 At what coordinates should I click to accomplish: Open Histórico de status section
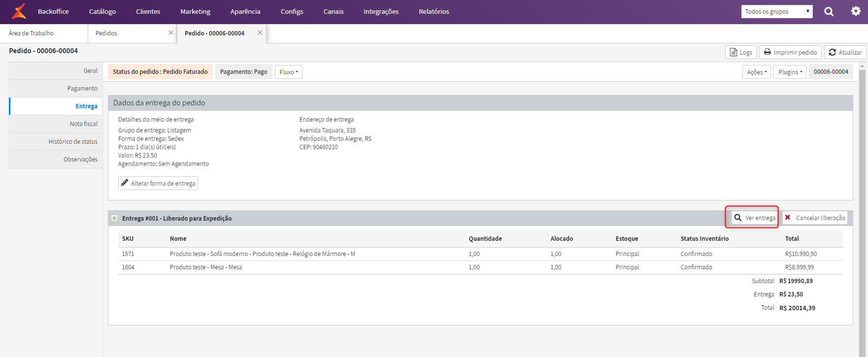click(56, 142)
